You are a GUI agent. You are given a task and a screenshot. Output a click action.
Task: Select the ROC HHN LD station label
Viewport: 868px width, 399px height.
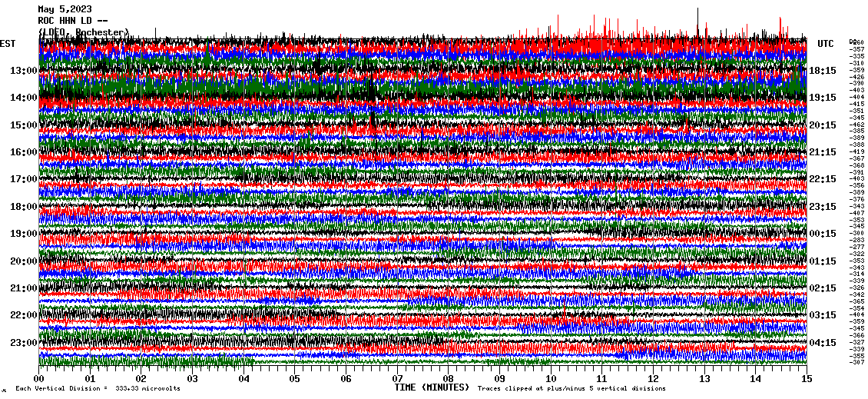(x=73, y=21)
